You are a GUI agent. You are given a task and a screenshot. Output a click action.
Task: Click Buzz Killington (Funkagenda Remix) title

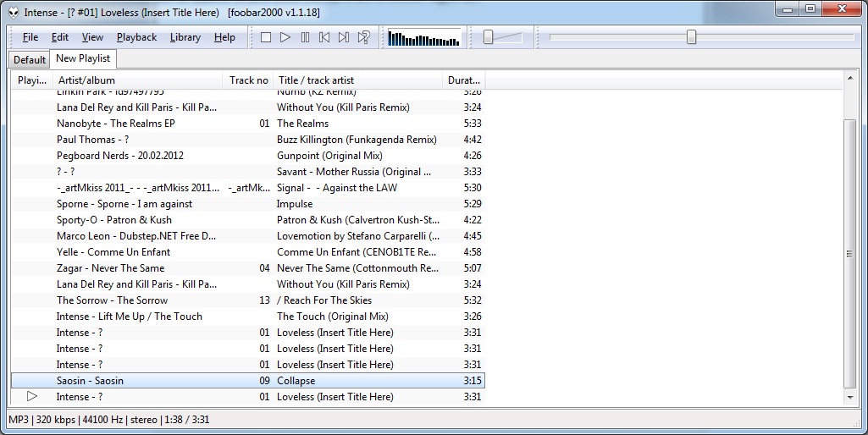pyautogui.click(x=357, y=140)
